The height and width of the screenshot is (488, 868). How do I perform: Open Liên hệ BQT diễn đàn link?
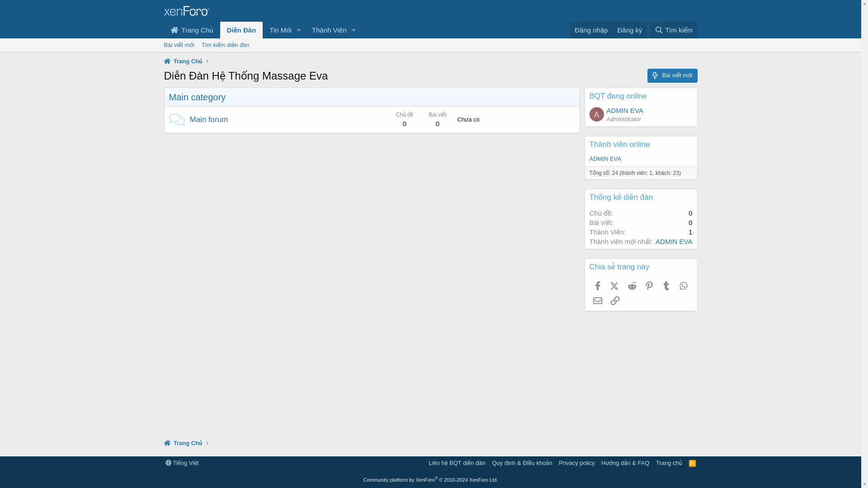pyautogui.click(x=457, y=463)
